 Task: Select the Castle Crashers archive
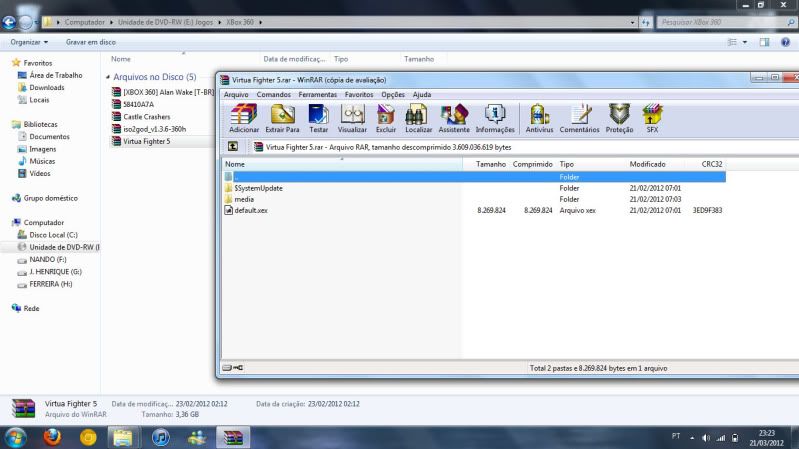pos(141,117)
